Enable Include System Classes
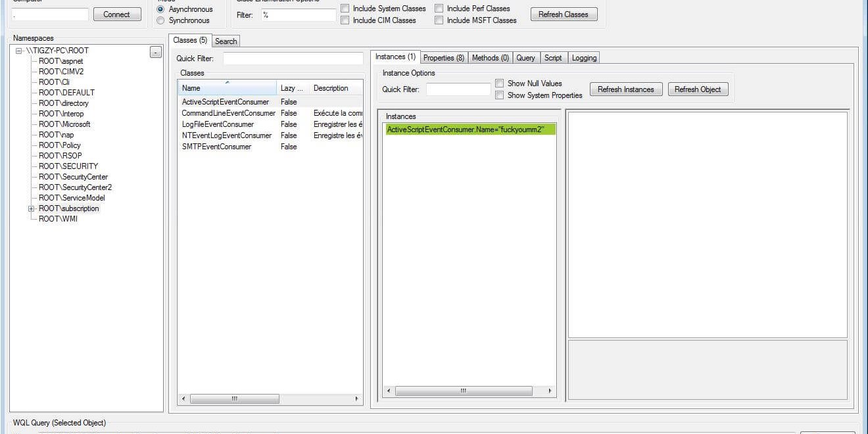Viewport: 868px width, 434px height. (345, 8)
